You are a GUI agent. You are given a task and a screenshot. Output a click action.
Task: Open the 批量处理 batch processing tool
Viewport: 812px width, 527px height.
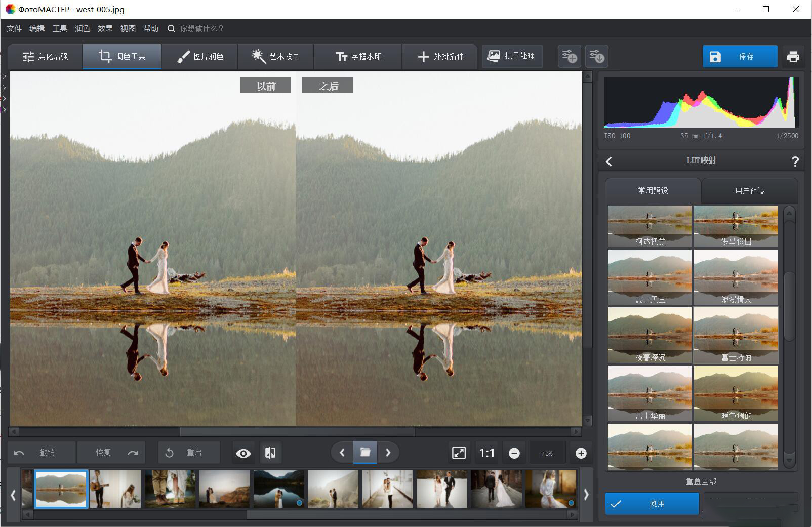[511, 56]
